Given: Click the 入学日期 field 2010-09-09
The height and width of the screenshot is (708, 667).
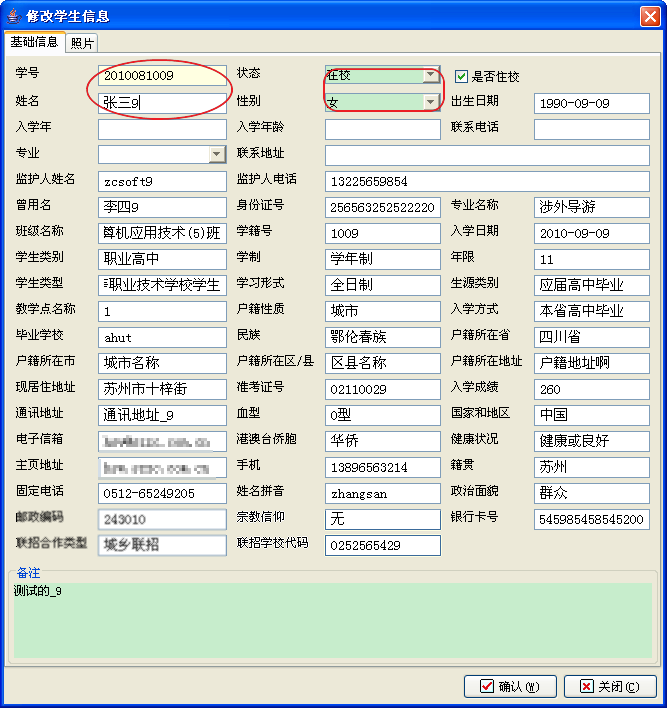Looking at the screenshot, I should (x=592, y=233).
